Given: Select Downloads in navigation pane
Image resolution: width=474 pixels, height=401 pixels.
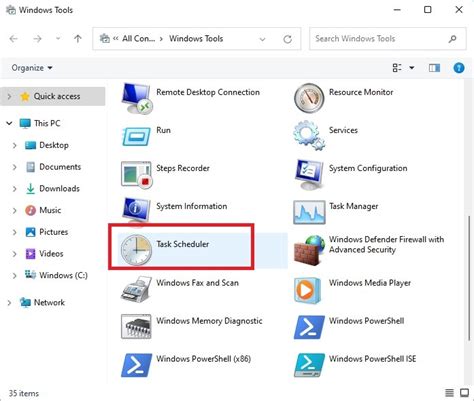Looking at the screenshot, I should [x=53, y=188].
